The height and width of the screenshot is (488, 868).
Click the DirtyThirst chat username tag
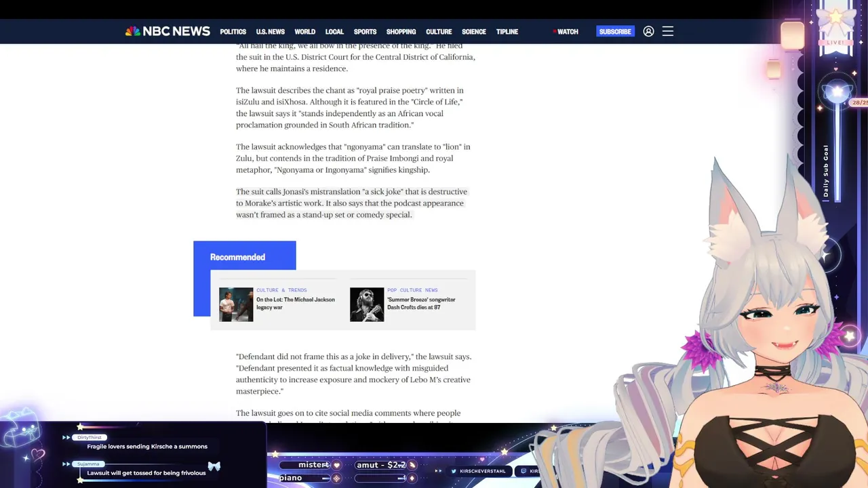(x=89, y=437)
